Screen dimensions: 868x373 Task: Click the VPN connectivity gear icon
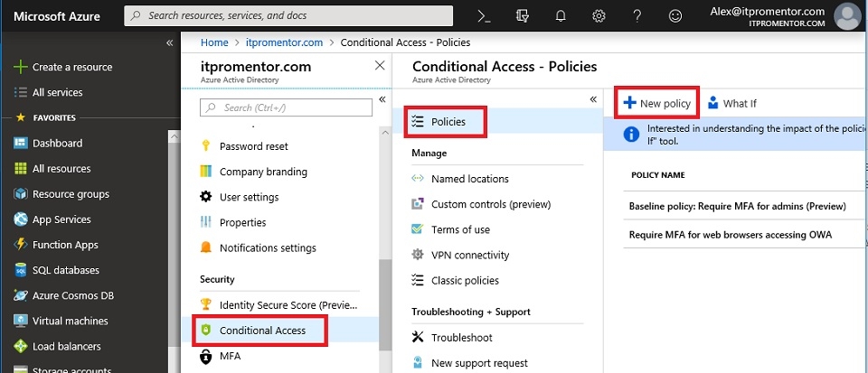[418, 255]
